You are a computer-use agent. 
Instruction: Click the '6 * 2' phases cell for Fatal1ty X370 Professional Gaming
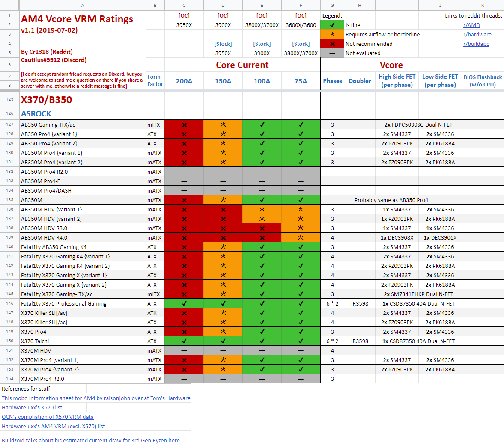332,303
